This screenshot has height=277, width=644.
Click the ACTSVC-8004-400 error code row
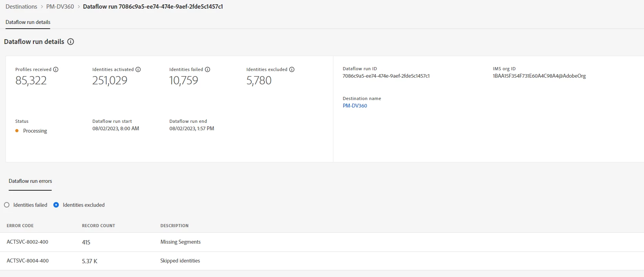click(27, 261)
